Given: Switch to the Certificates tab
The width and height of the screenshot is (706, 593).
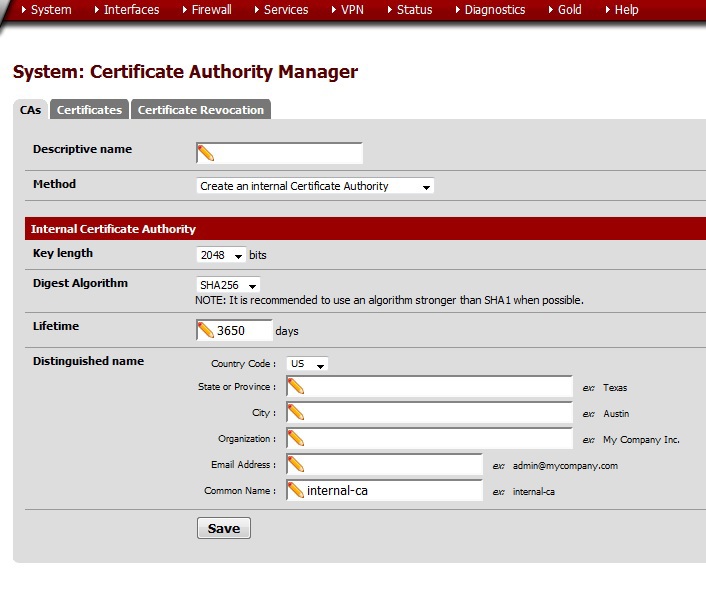Looking at the screenshot, I should point(89,110).
